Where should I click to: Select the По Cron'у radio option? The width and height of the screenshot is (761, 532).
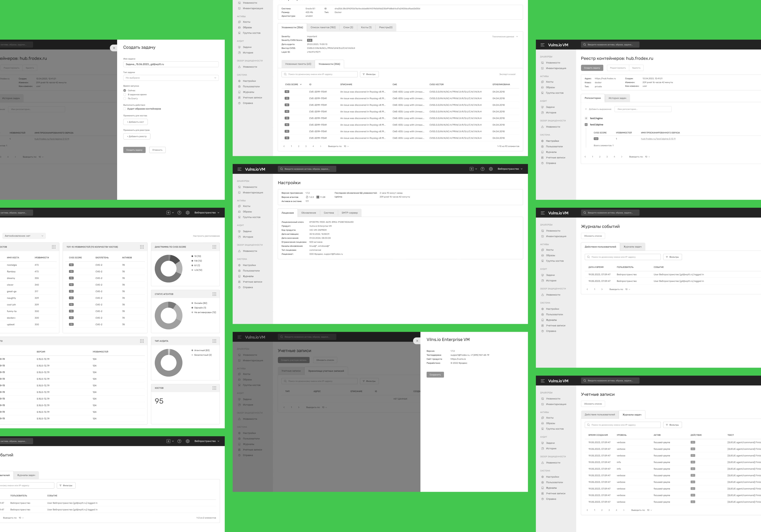point(125,99)
